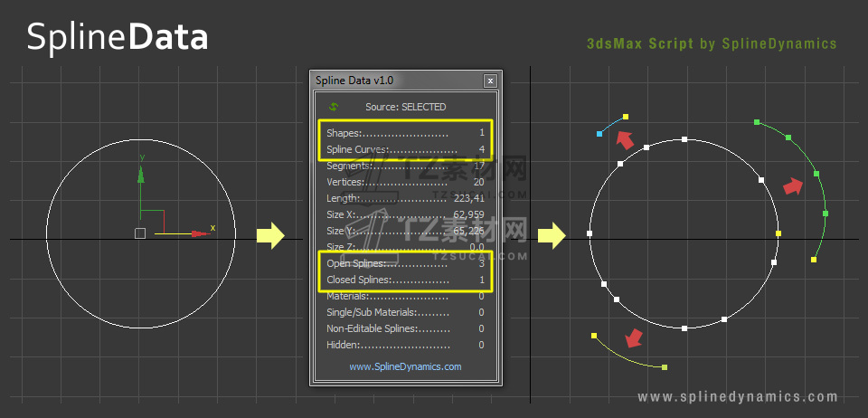Select the yellow left end vertex of the yellow arc
The width and height of the screenshot is (868, 418).
pyautogui.click(x=594, y=336)
